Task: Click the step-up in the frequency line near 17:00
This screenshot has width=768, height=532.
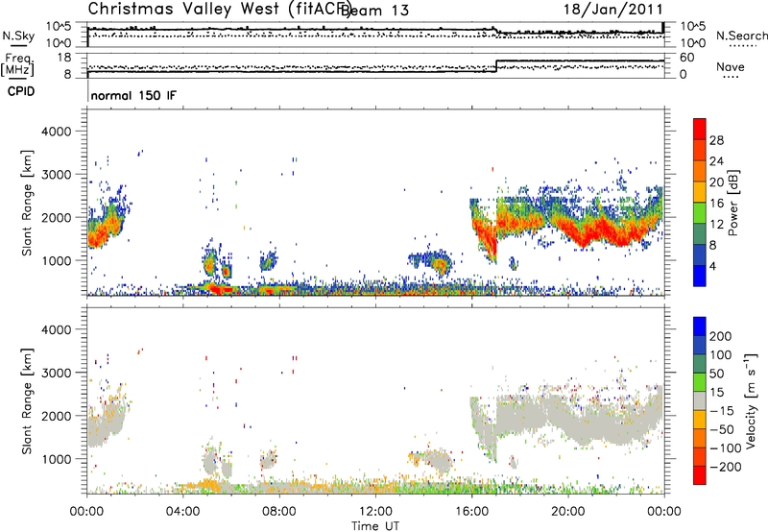Action: click(x=496, y=66)
